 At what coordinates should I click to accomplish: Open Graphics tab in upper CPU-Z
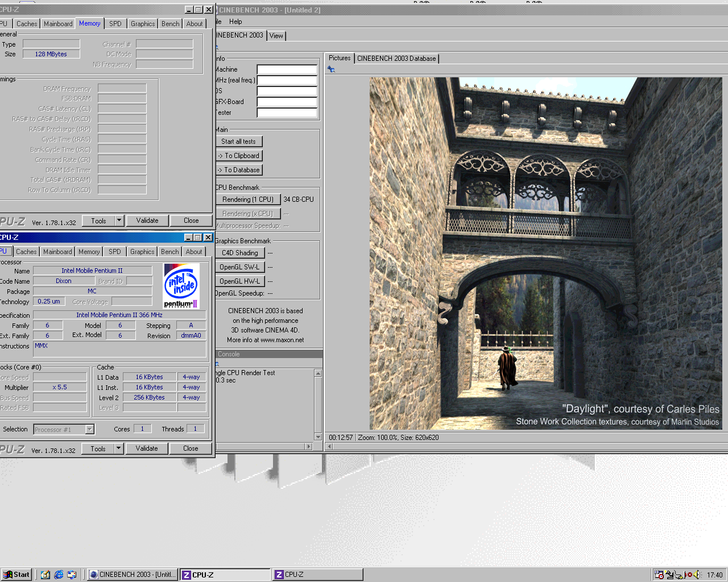click(x=142, y=24)
